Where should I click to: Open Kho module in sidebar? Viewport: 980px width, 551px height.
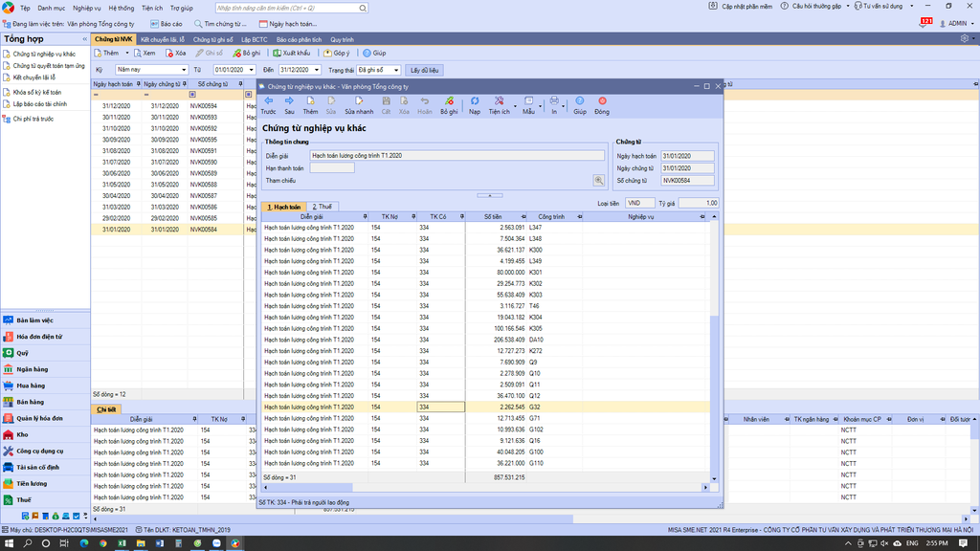[x=45, y=434]
